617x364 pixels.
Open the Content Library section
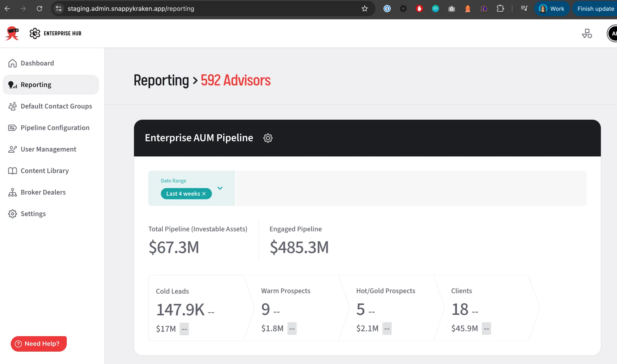pos(45,171)
